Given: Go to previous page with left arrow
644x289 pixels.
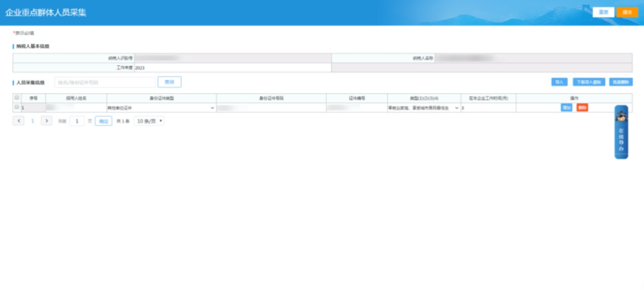Looking at the screenshot, I should [x=18, y=121].
